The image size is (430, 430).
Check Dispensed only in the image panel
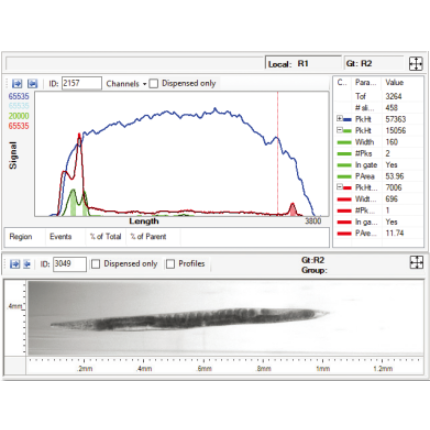(96, 264)
